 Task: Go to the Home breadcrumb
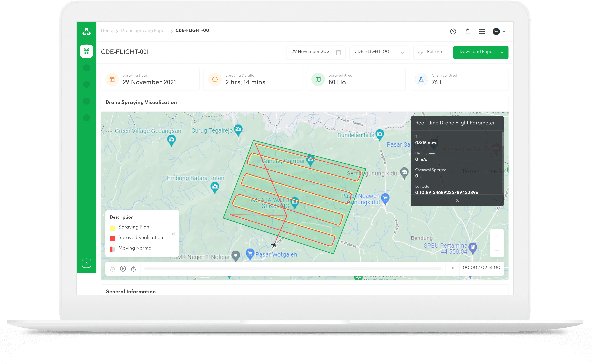click(x=107, y=30)
